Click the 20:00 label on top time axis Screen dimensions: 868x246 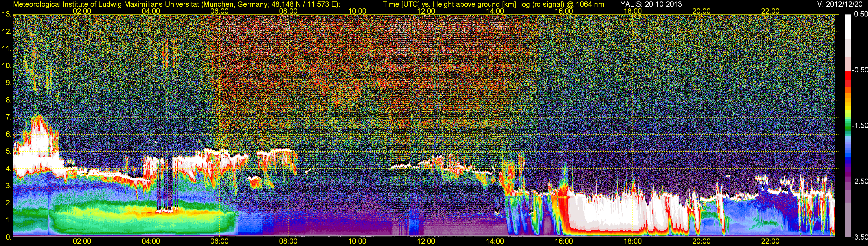pyautogui.click(x=702, y=11)
